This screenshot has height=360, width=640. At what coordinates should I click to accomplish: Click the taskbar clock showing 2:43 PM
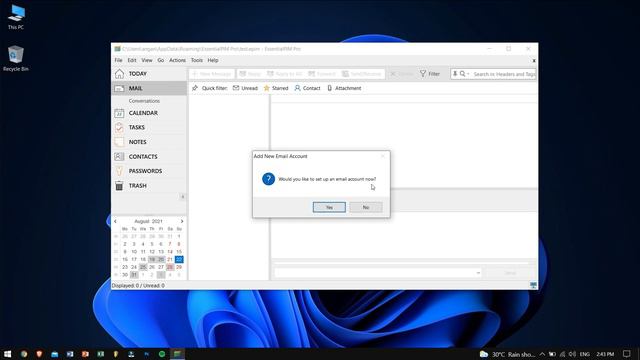pyautogui.click(x=605, y=354)
